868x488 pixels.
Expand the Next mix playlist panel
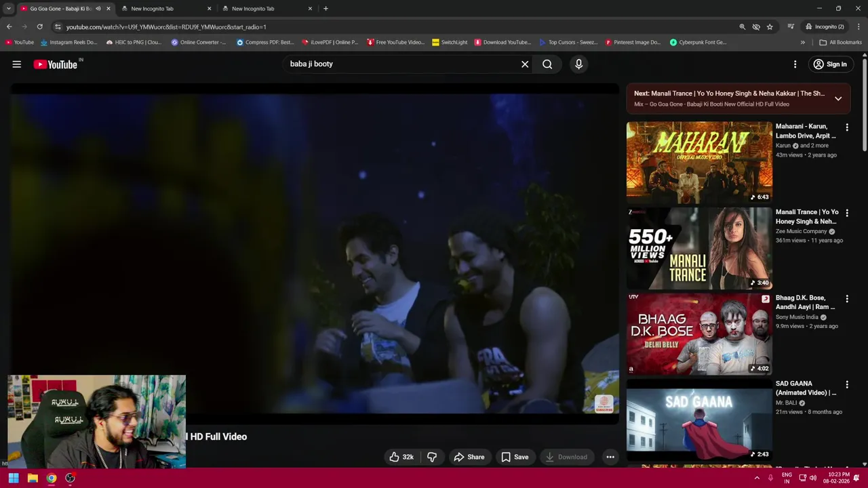[x=838, y=98]
